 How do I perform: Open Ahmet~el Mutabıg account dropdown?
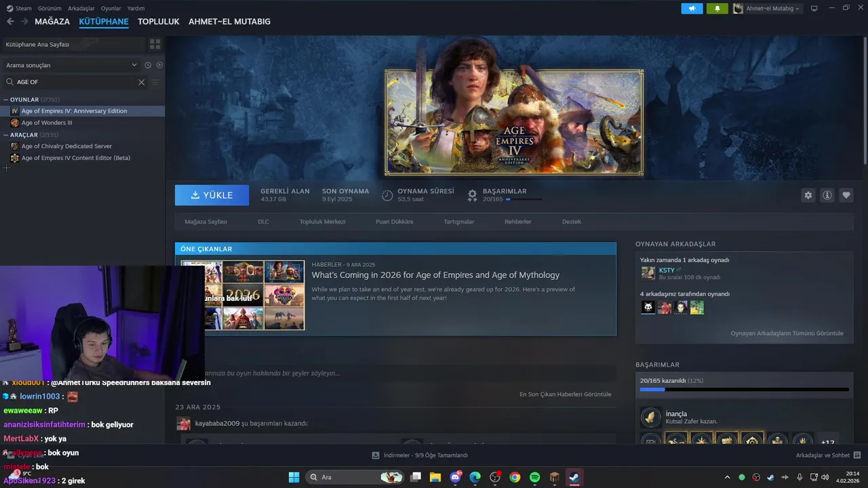pyautogui.click(x=767, y=9)
